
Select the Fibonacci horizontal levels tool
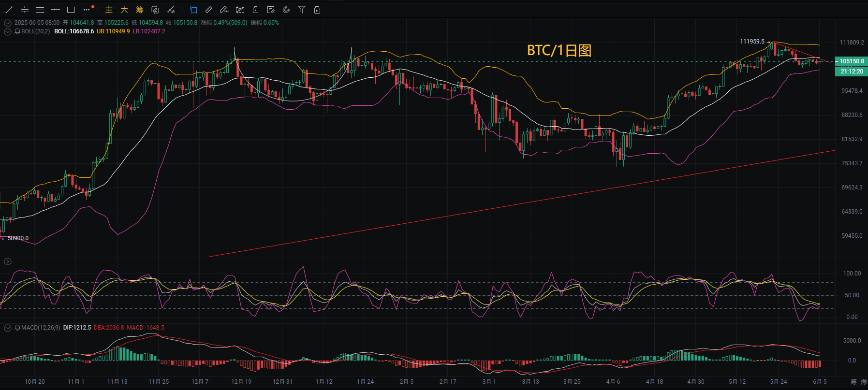click(x=40, y=10)
